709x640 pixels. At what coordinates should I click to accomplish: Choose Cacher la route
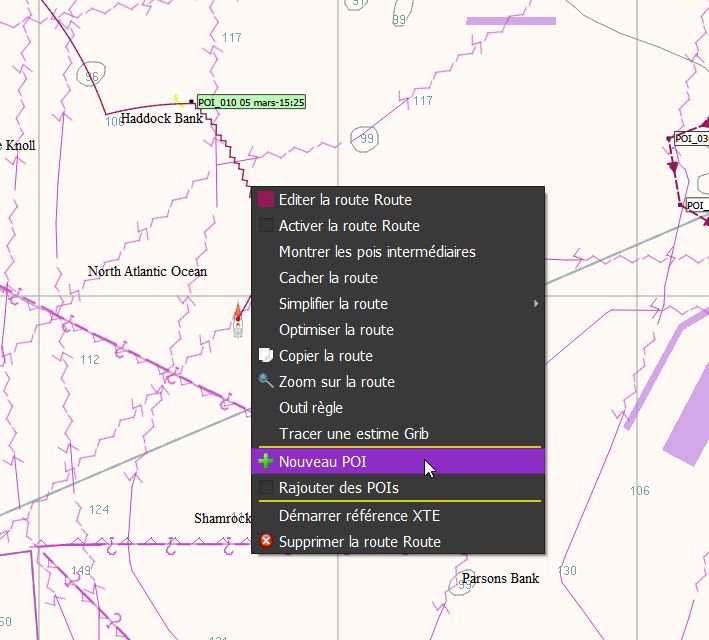328,278
